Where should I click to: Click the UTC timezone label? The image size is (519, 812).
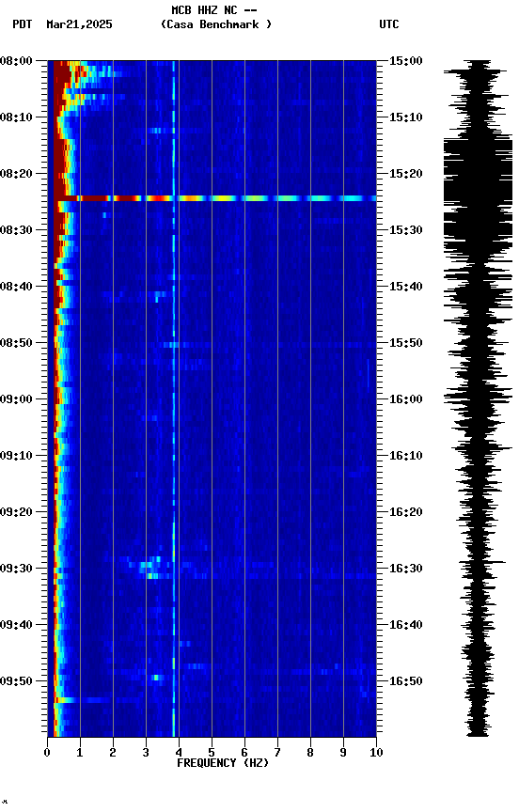click(x=389, y=24)
